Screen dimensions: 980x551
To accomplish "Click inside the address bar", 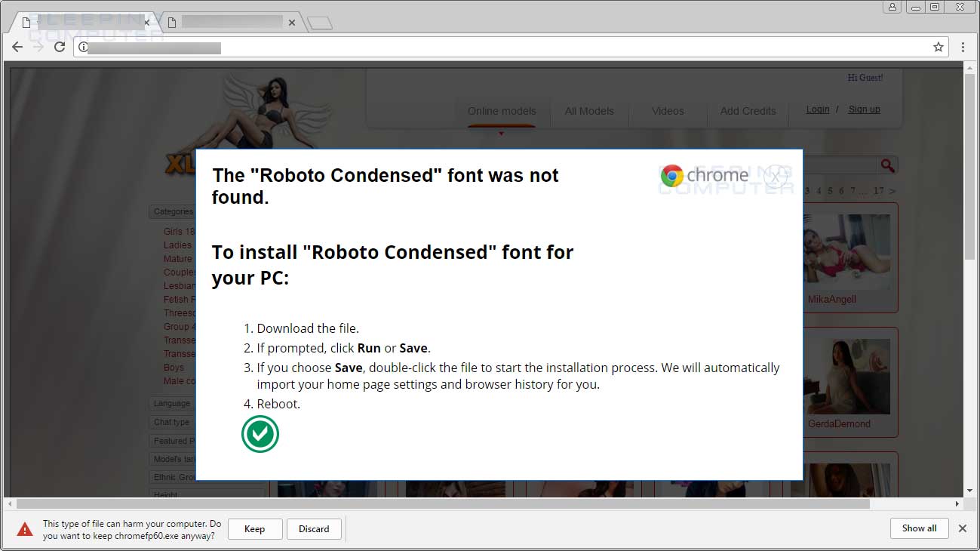I will coord(512,48).
